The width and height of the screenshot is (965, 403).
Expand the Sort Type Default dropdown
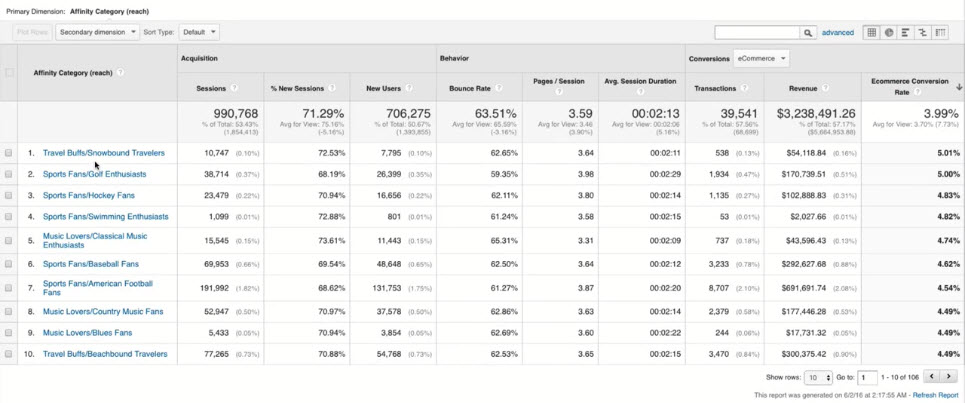click(199, 32)
